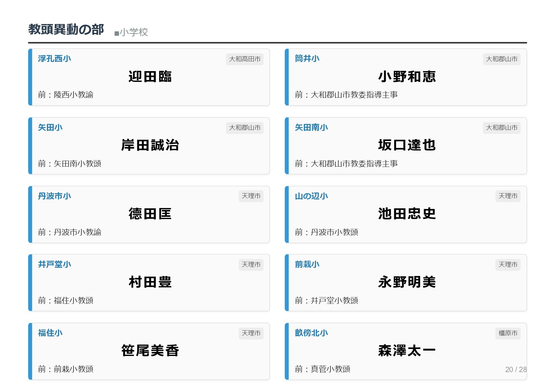Click the 教頭異動の部 heading
This screenshot has width=555, height=392.
tap(66, 29)
